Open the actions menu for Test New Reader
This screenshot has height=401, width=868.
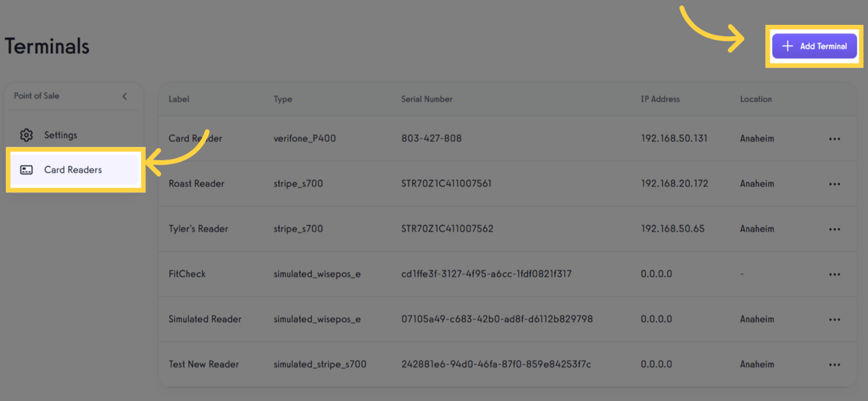[x=835, y=364]
